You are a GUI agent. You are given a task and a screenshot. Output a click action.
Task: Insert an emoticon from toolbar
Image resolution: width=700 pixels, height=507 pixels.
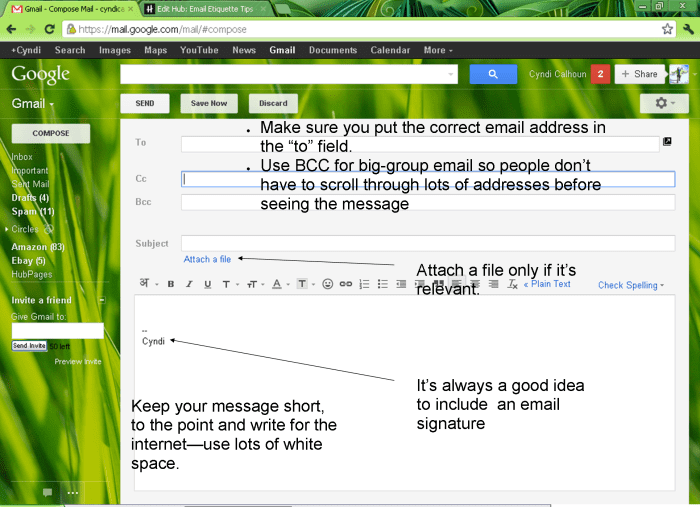coord(327,284)
